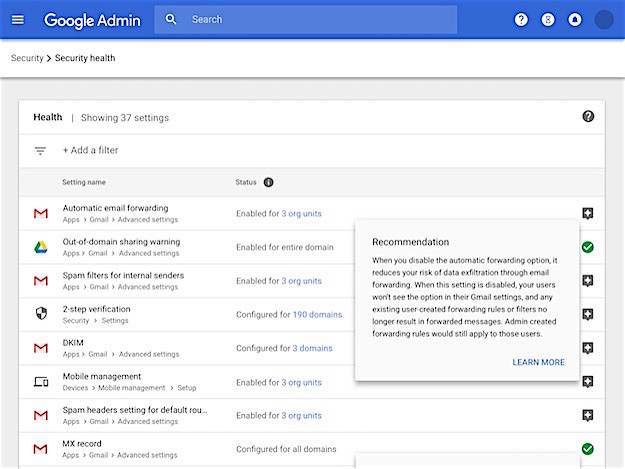Click Gmail icon for Spam headers setting
Image resolution: width=625 pixels, height=469 pixels.
41,416
